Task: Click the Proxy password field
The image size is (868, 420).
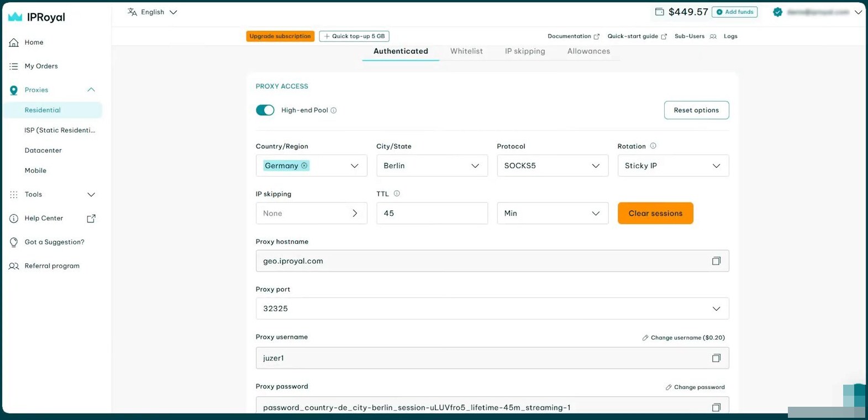Action: tap(492, 406)
